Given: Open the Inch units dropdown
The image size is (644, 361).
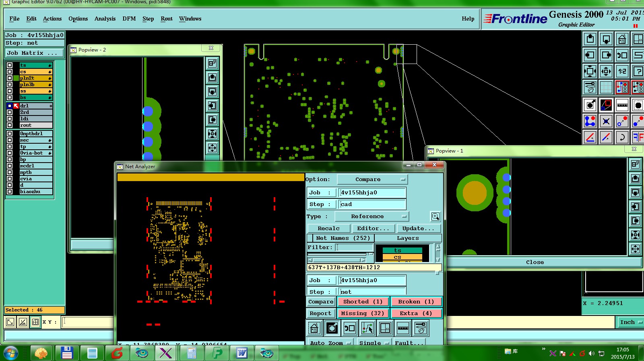Looking at the screenshot, I should pyautogui.click(x=630, y=322).
